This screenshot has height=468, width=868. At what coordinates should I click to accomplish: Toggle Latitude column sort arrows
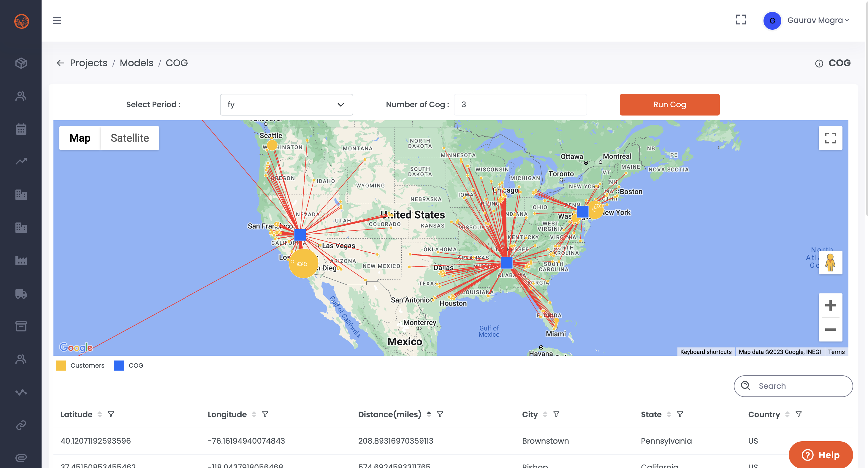click(100, 414)
